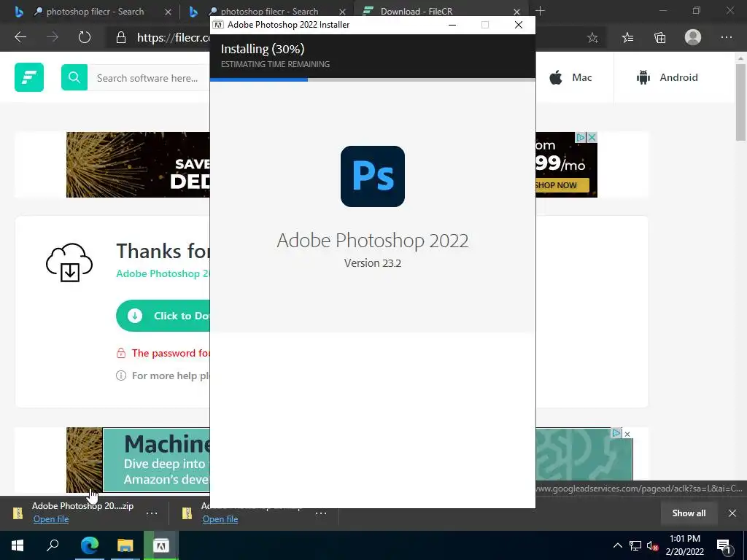Close the bottom Machine ad X
Image resolution: width=747 pixels, height=560 pixels.
tap(627, 434)
